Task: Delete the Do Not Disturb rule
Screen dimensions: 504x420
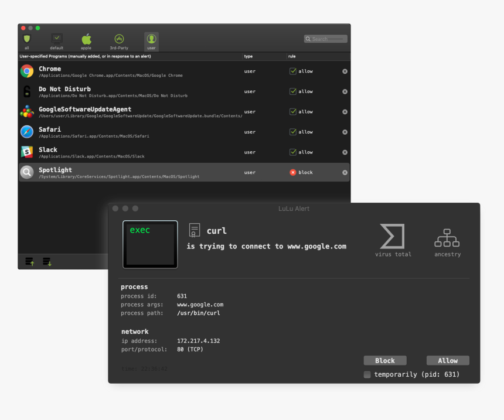Action: (x=345, y=91)
